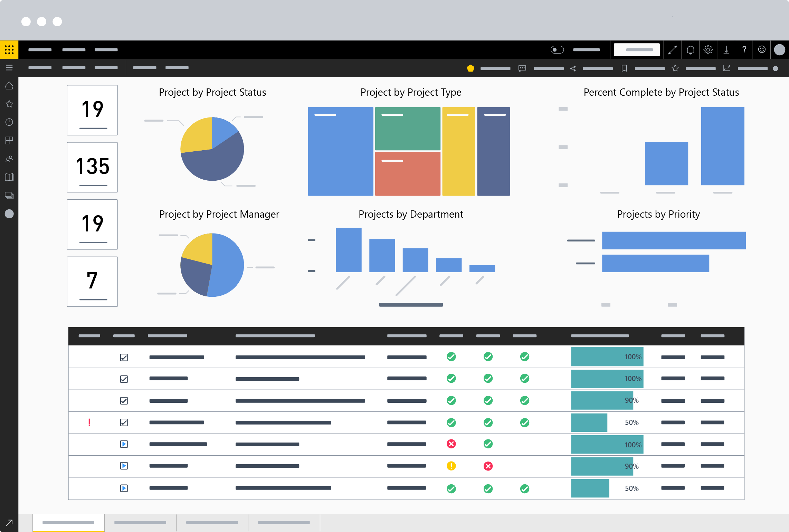Switch to the second page tab at bottom
This screenshot has width=789, height=532.
[x=140, y=522]
